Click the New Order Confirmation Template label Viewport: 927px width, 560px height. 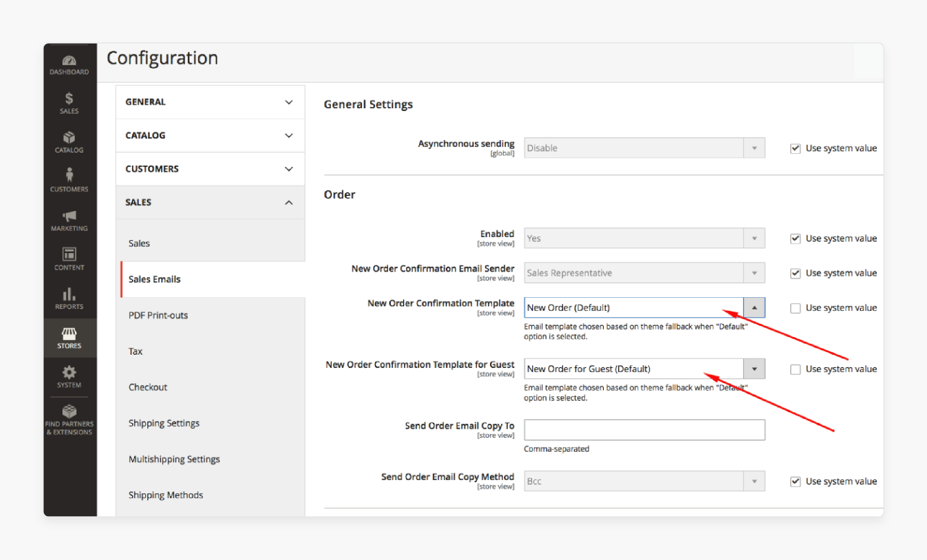click(x=441, y=303)
